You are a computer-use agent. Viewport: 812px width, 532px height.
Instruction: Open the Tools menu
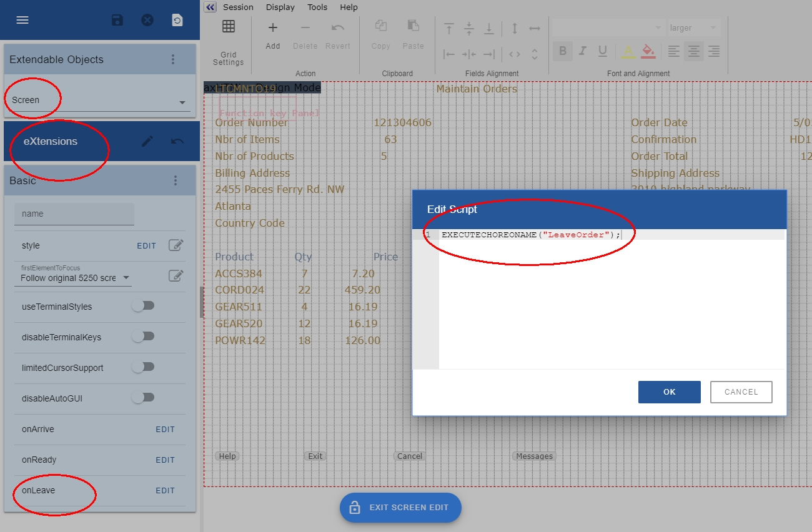[317, 7]
